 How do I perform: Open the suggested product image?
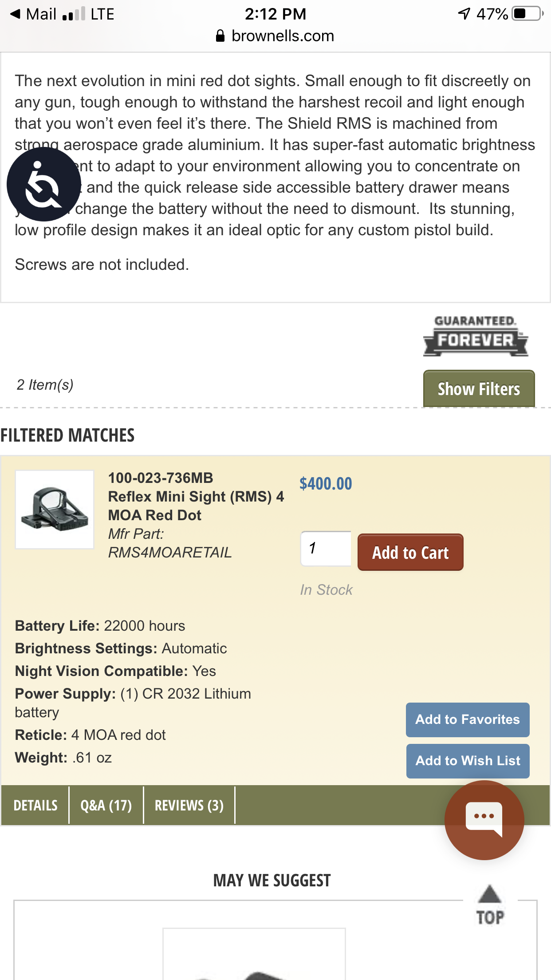(254, 954)
